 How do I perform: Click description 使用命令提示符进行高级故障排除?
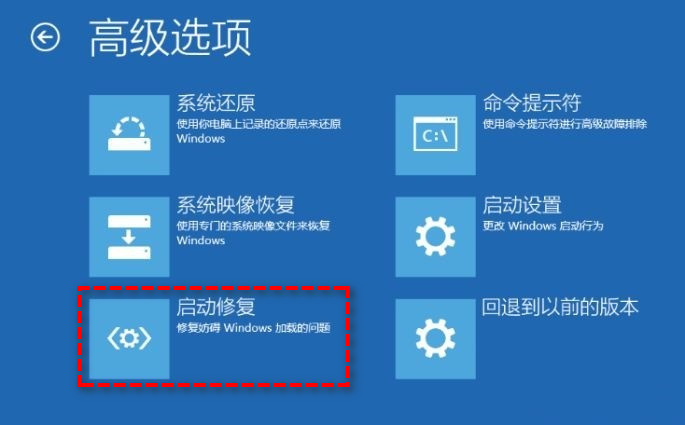pyautogui.click(x=564, y=124)
